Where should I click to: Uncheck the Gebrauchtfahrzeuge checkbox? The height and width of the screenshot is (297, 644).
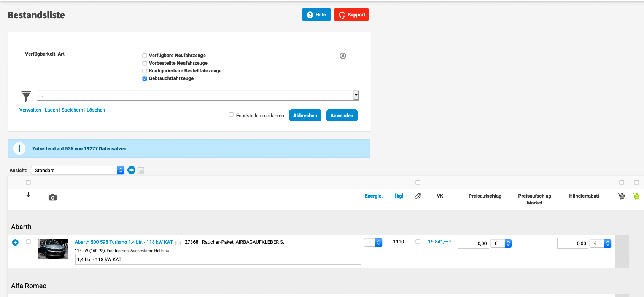pos(145,78)
